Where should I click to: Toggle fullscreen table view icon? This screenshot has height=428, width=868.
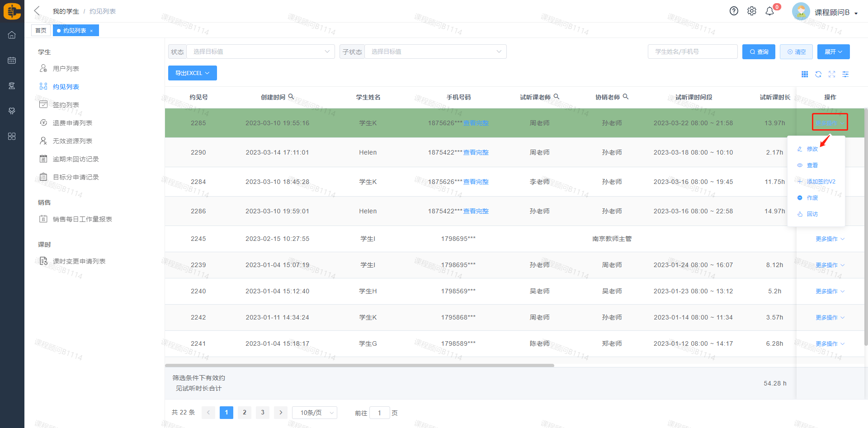click(x=832, y=74)
